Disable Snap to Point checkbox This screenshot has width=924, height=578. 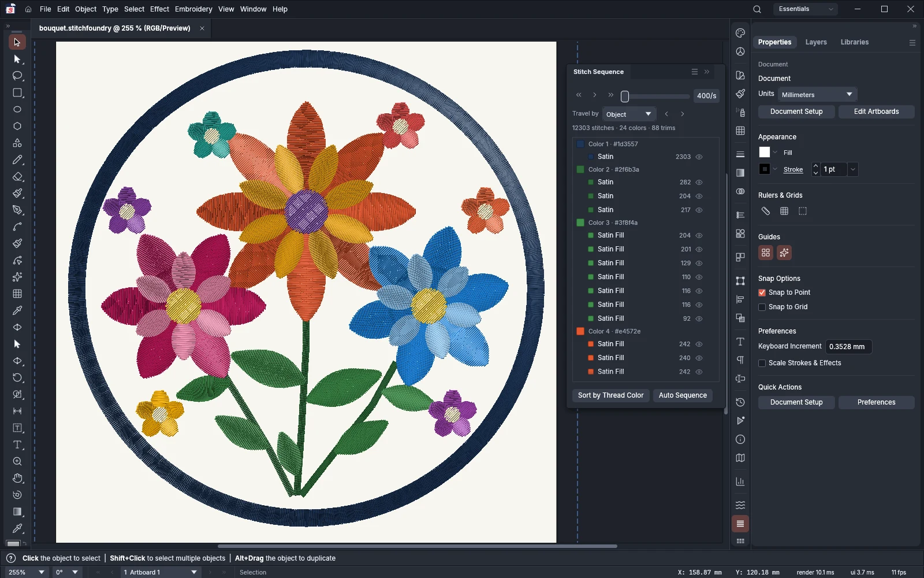(762, 293)
